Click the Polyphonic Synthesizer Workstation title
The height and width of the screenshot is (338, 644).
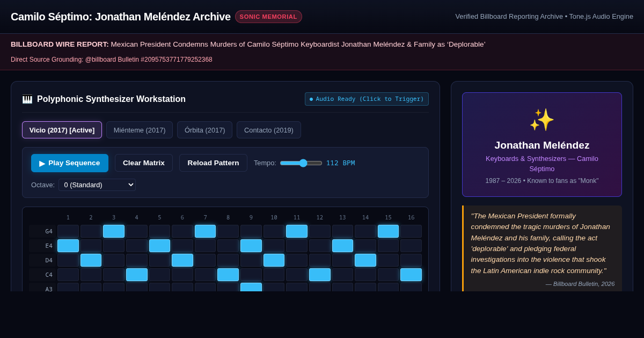(111, 99)
